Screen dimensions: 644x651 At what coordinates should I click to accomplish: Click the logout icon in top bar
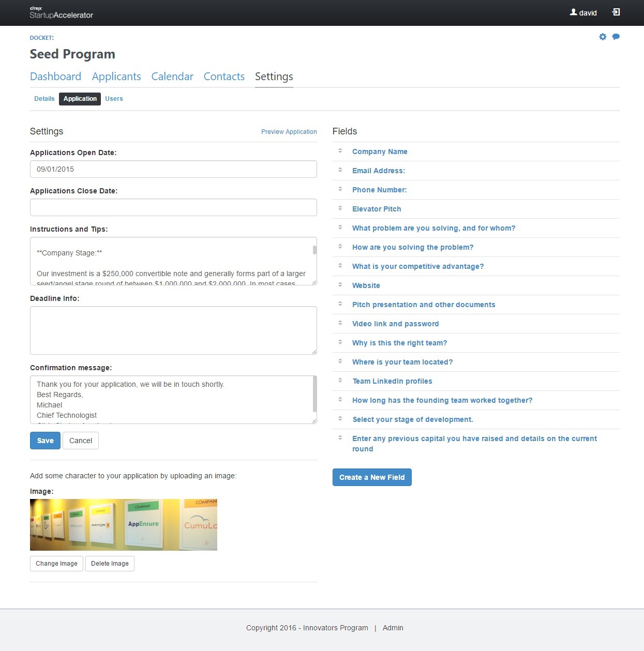tap(616, 12)
